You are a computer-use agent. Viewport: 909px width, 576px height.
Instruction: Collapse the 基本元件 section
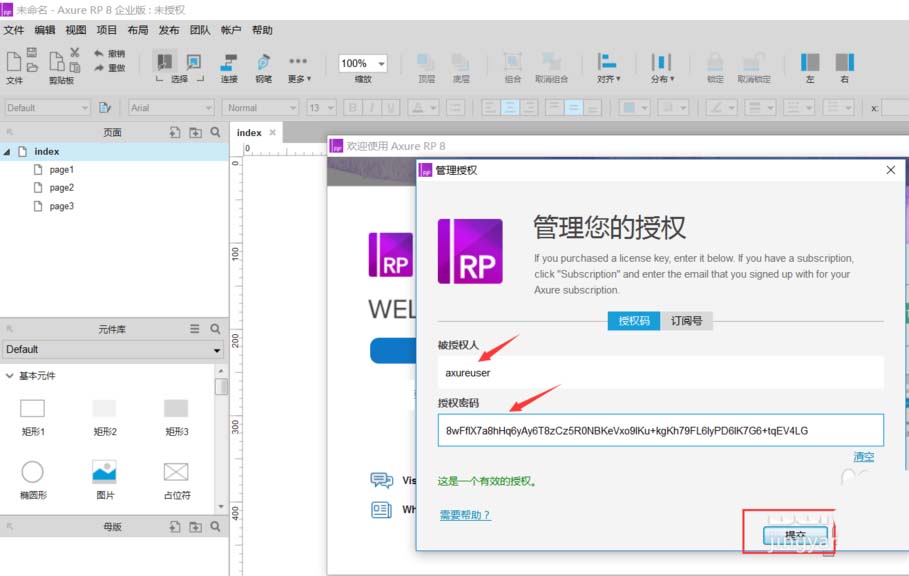coord(10,376)
